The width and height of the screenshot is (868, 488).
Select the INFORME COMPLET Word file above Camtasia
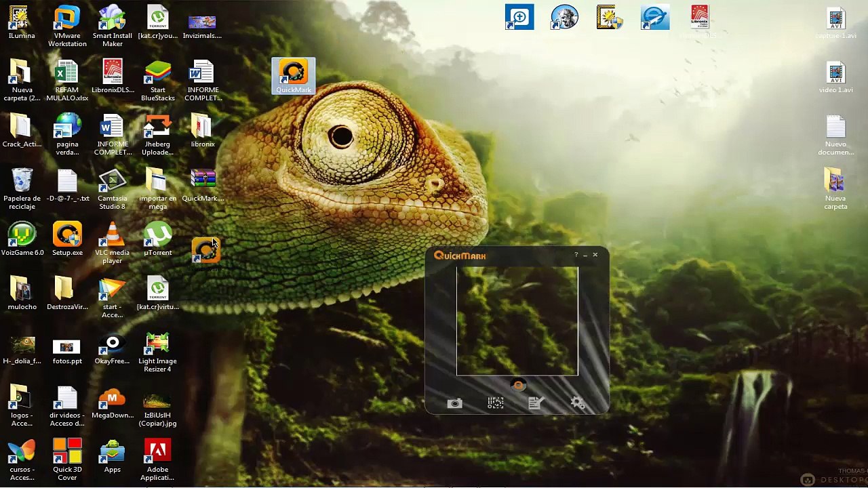pos(113,134)
